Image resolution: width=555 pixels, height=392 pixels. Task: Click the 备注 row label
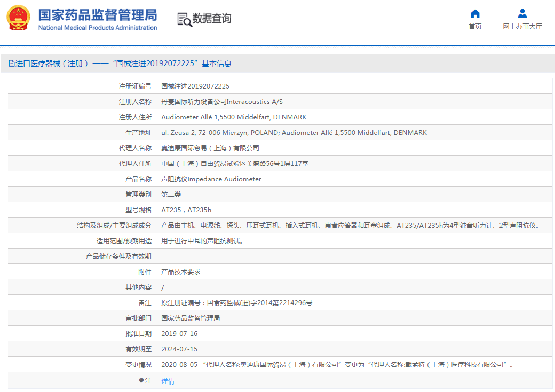click(145, 303)
